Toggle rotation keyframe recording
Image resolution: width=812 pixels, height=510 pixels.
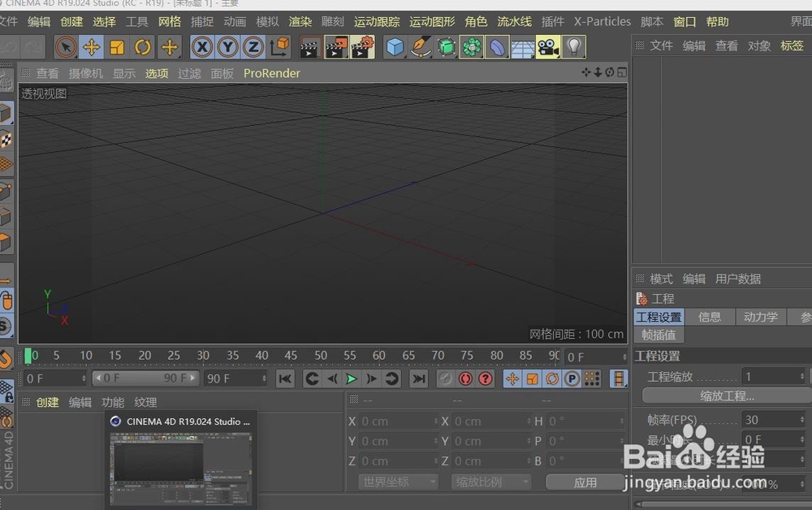(552, 379)
